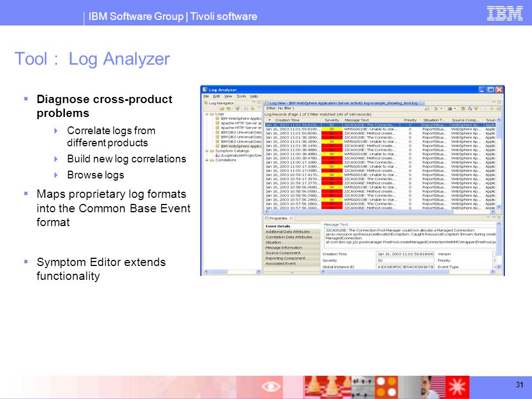Select the Correlations tree item
The width and height of the screenshot is (532, 399).
click(226, 160)
